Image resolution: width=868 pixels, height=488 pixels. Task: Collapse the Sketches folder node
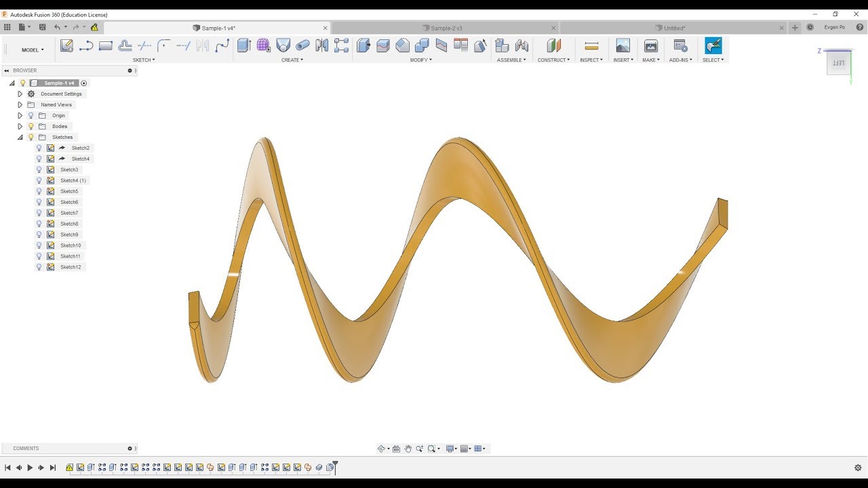coord(20,137)
